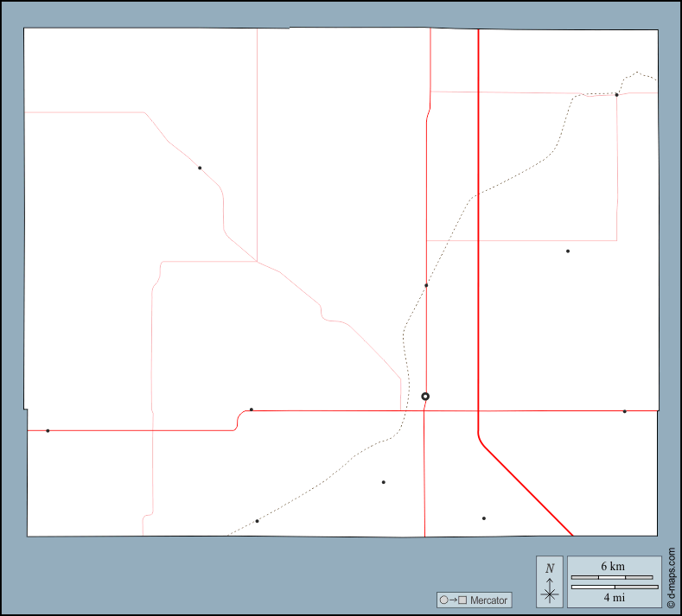The image size is (682, 616).
Task: Click the dot on the dashed line near bottom edge
Action: (257, 521)
